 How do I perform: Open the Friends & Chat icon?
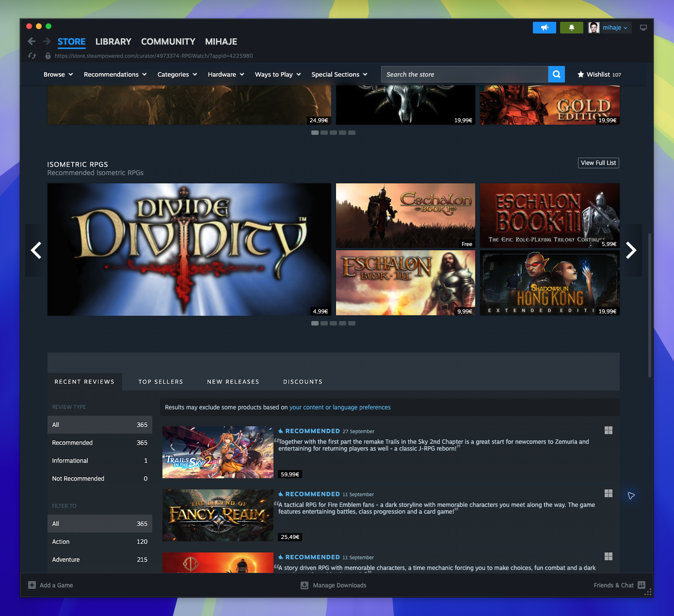coord(642,585)
